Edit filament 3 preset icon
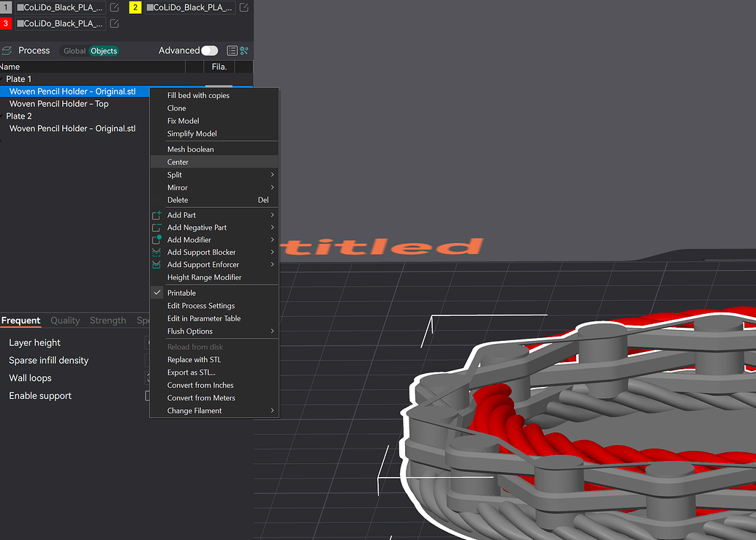756x540 pixels. point(114,23)
